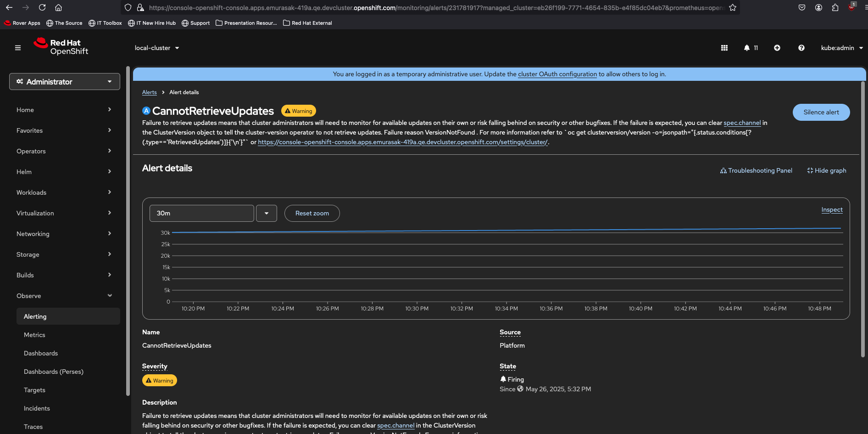Select Metrics in the Observe menu
Image resolution: width=868 pixels, height=434 pixels.
(x=34, y=335)
